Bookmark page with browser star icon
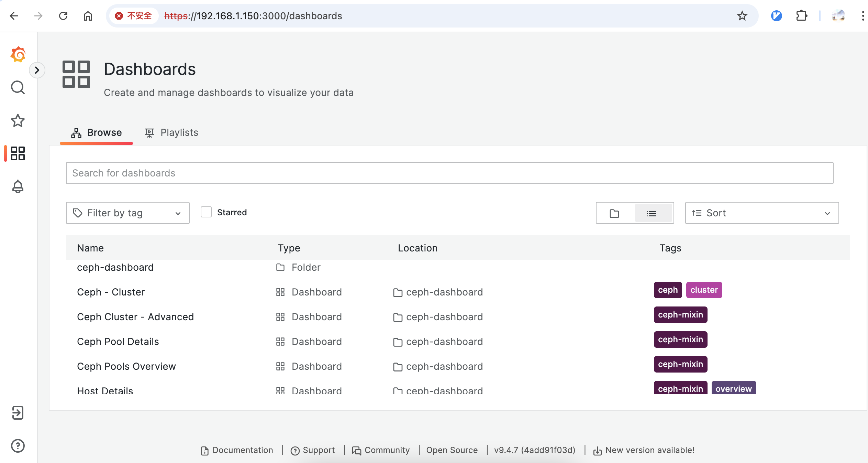Viewport: 868px width, 463px height. coord(742,16)
